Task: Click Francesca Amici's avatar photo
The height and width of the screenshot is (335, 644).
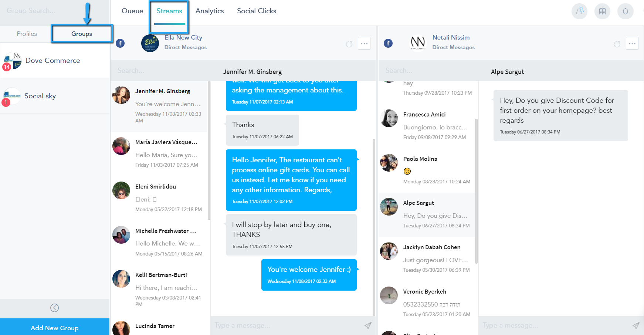Action: 389,118
